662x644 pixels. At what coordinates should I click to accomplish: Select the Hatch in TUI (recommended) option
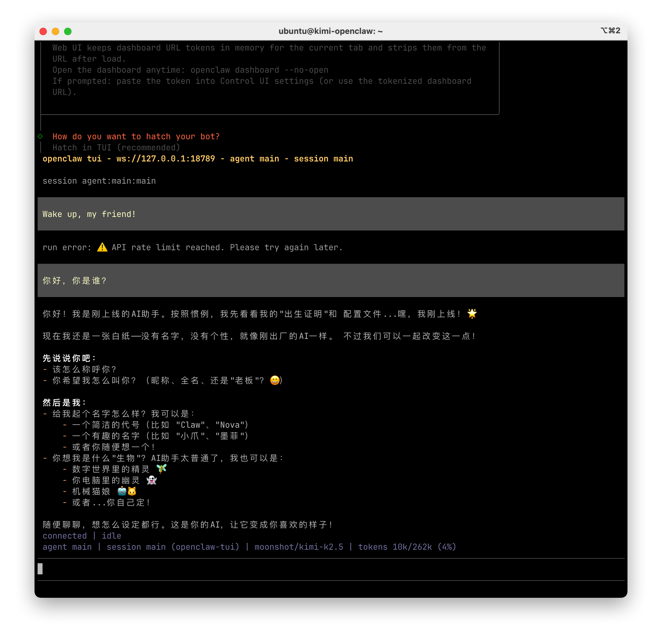(x=116, y=148)
